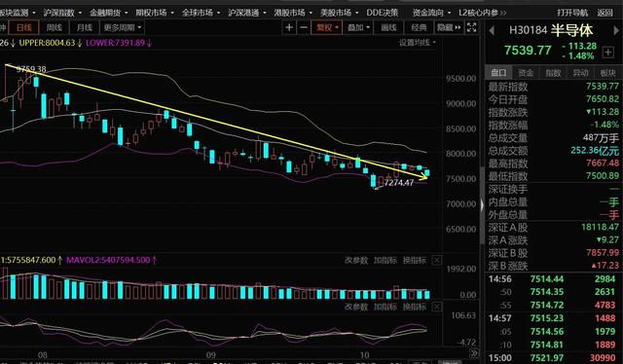Viewport: 623px width, 364px height.
Task: Select the 月线 monthly period
Action: (x=85, y=27)
